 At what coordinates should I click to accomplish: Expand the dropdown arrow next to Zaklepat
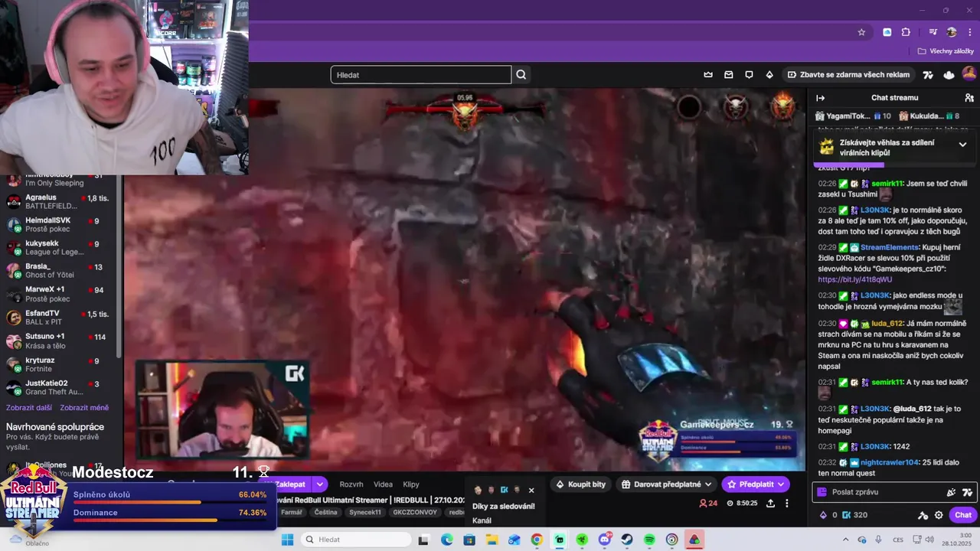320,484
